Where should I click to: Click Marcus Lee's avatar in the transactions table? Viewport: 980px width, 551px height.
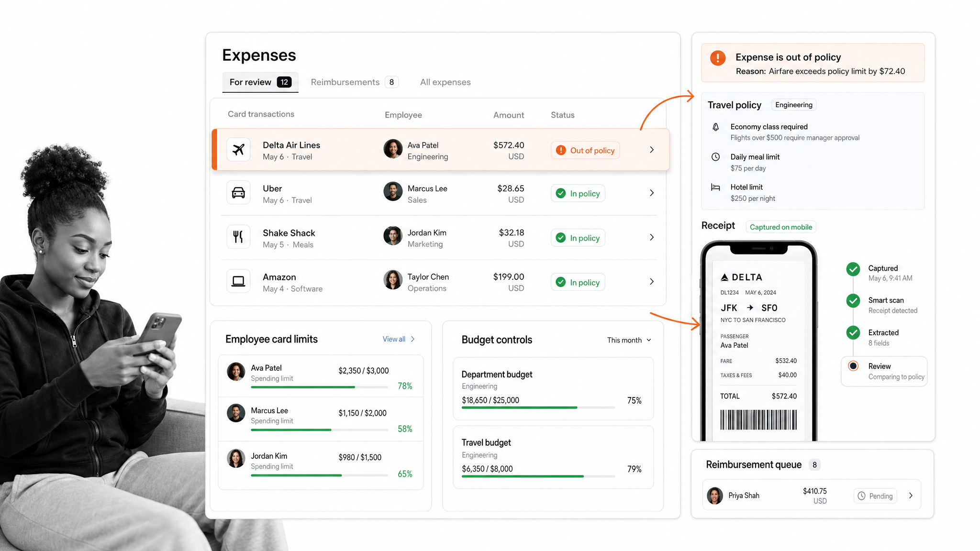pos(393,191)
